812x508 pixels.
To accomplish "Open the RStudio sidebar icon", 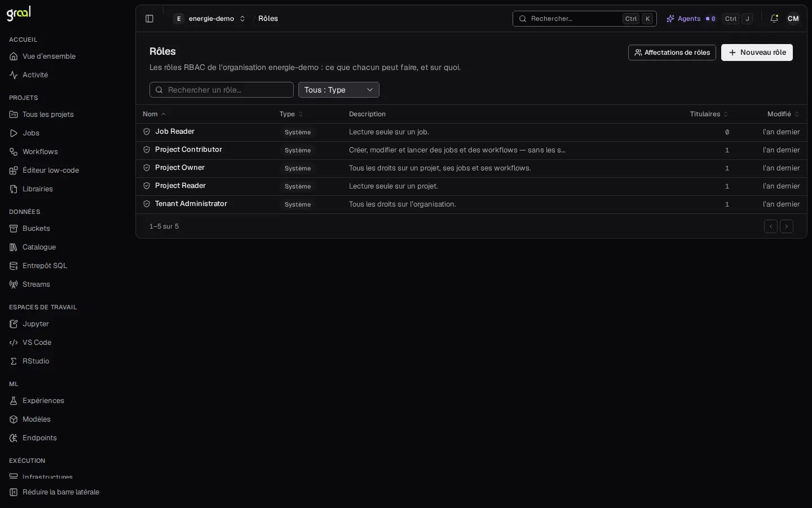I will pyautogui.click(x=14, y=361).
